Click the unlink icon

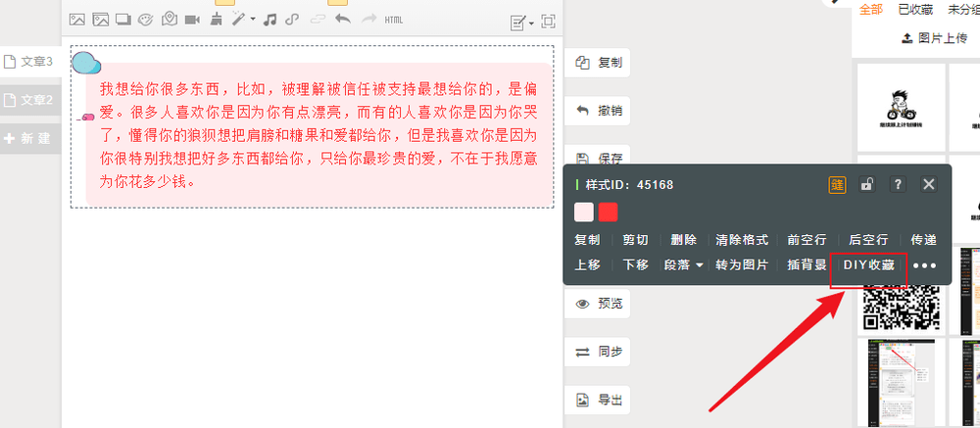pos(318,20)
